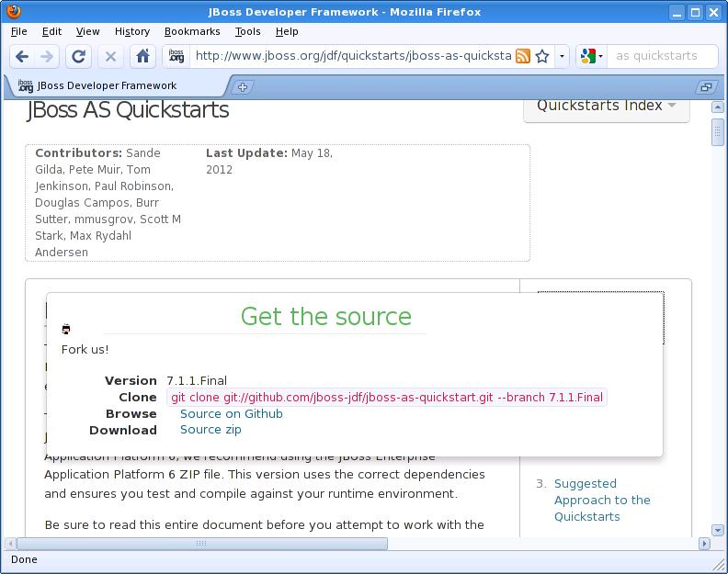Open the Bookmarks menu

192,31
